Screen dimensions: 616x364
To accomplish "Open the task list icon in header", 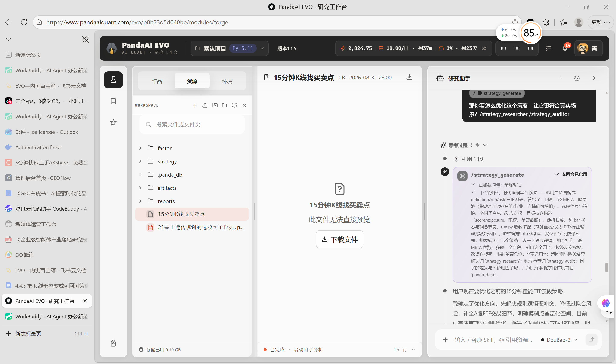I will (548, 48).
